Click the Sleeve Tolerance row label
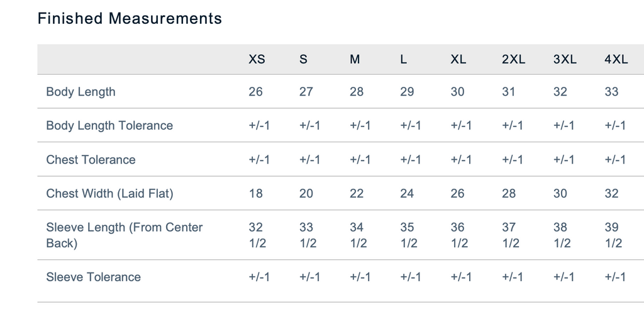 93,277
